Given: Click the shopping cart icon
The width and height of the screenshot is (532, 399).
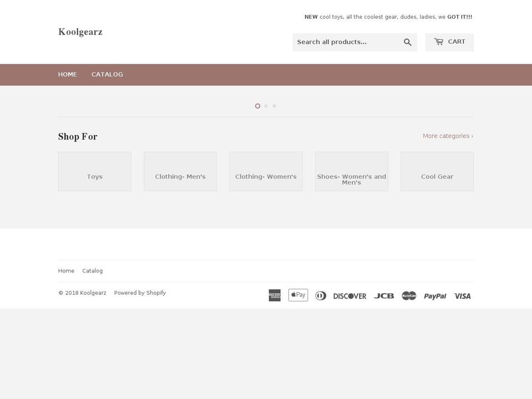Looking at the screenshot, I should coord(439,42).
